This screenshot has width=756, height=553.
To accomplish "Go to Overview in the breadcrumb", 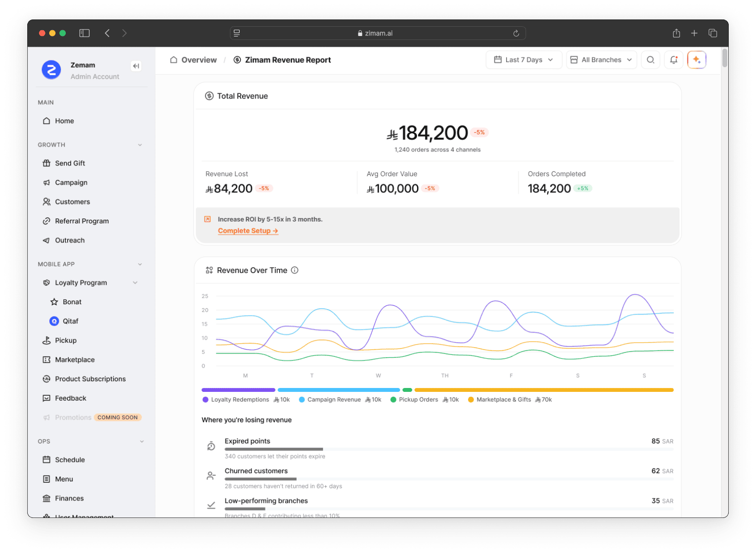I will (193, 60).
